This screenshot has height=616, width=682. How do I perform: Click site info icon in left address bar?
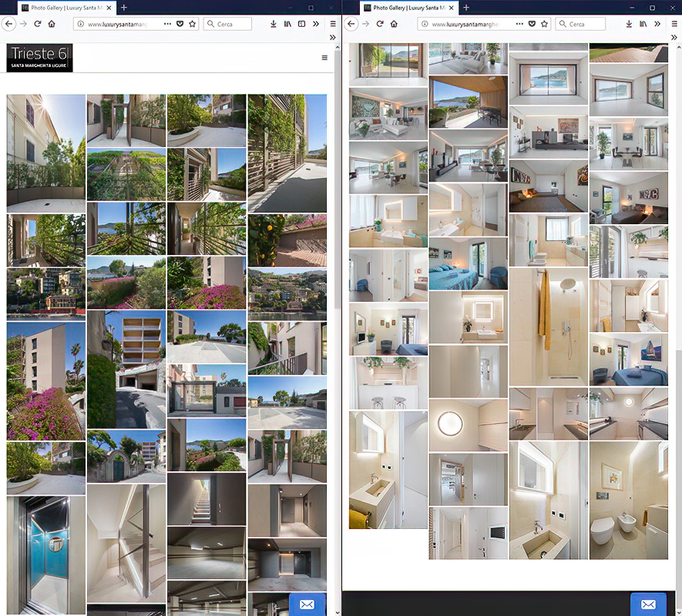click(x=80, y=24)
